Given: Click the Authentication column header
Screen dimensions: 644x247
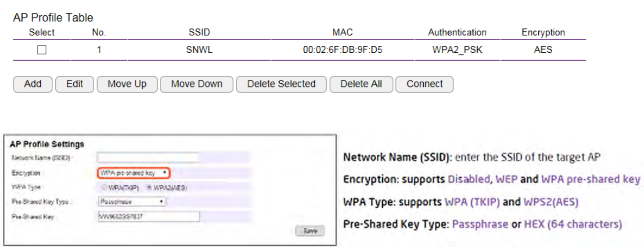Looking at the screenshot, I should 457,32.
